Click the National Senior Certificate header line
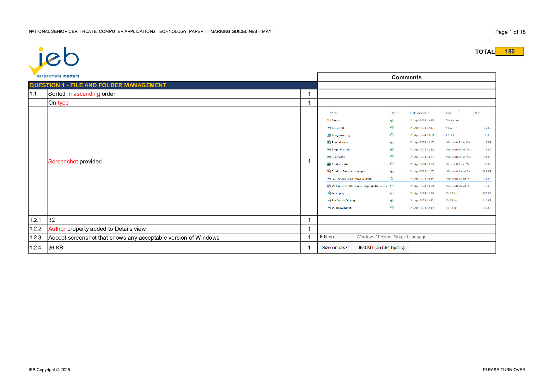This screenshot has height=392, width=554. [x=150, y=31]
